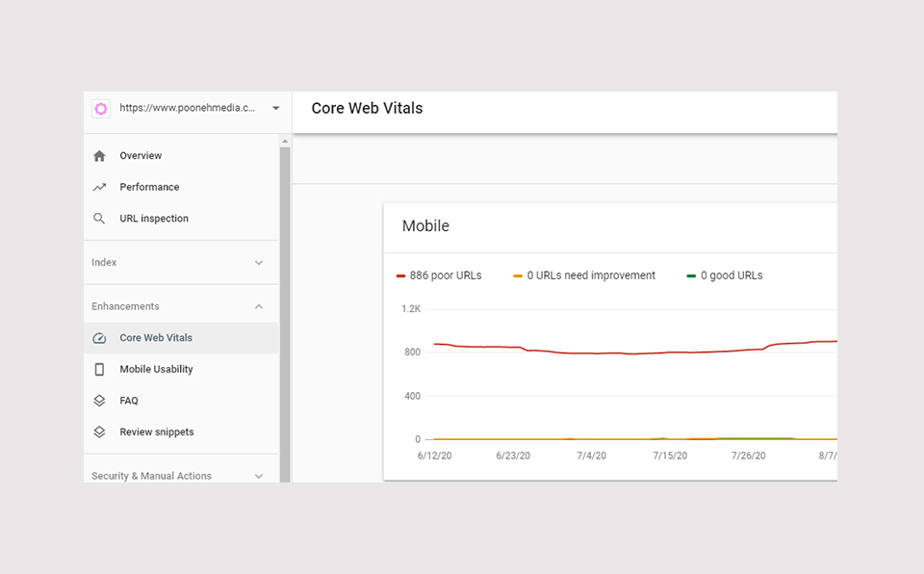Open the Mobile Usability report
This screenshot has height=574, width=924.
[x=156, y=369]
